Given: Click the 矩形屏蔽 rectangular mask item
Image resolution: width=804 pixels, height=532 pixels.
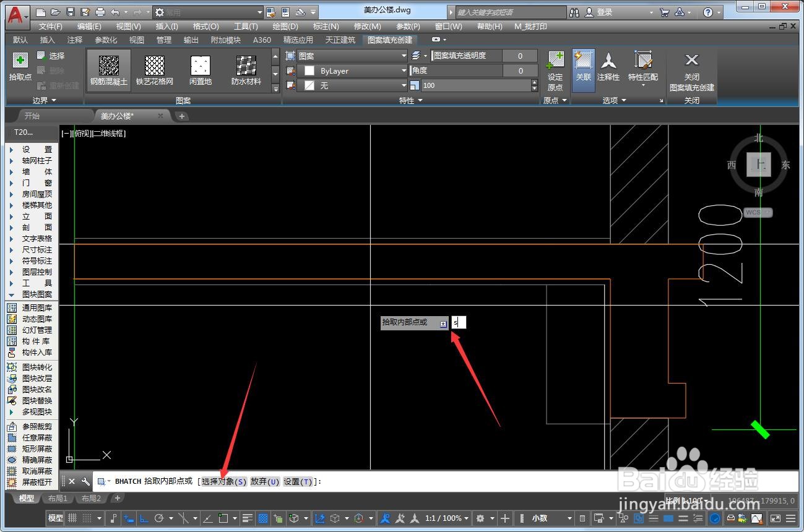Looking at the screenshot, I should point(31,448).
